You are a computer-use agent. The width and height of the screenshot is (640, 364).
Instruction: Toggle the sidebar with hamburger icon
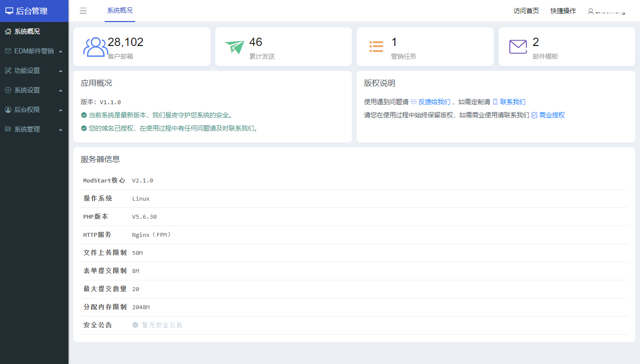[x=83, y=10]
